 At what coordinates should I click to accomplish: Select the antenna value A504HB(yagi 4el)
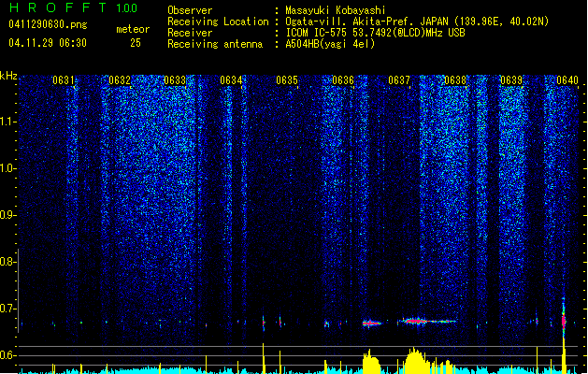(330, 44)
